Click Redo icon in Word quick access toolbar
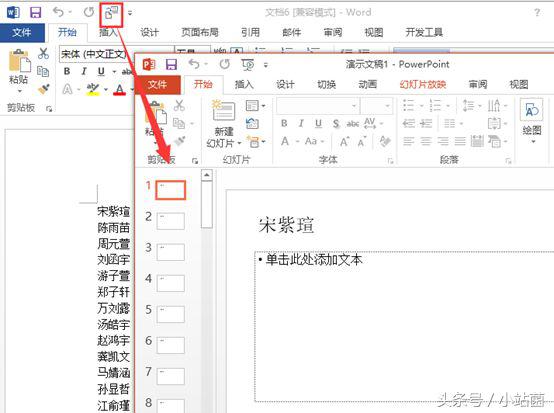The image size is (554, 413). tap(88, 12)
